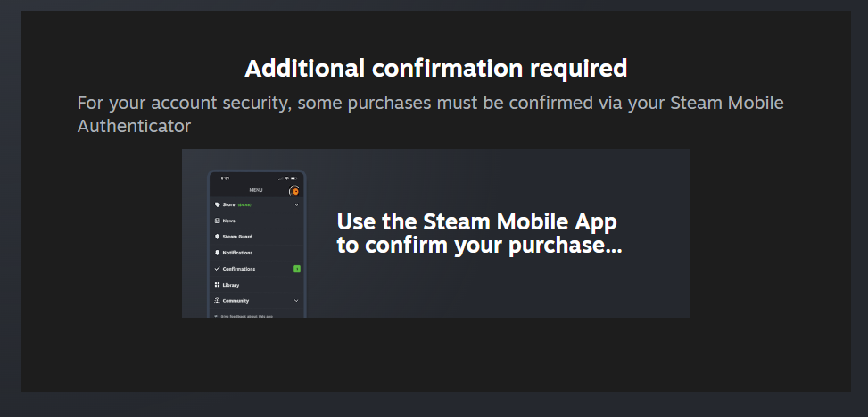This screenshot has height=417, width=868.
Task: Open the Library menu label
Action: 231,285
